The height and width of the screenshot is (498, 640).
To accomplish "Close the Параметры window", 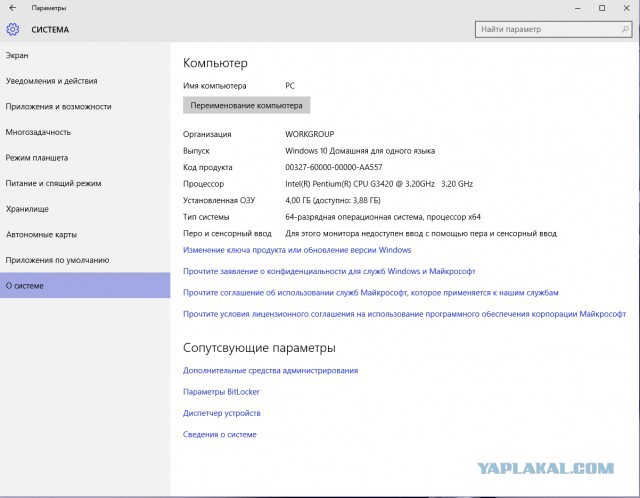I will pos(627,8).
